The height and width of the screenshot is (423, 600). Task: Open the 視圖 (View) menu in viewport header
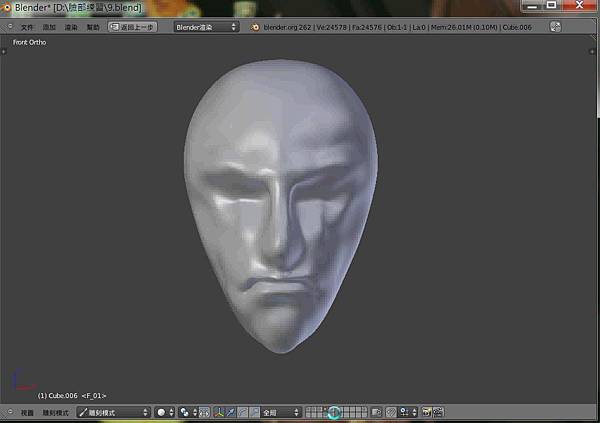pyautogui.click(x=28, y=412)
